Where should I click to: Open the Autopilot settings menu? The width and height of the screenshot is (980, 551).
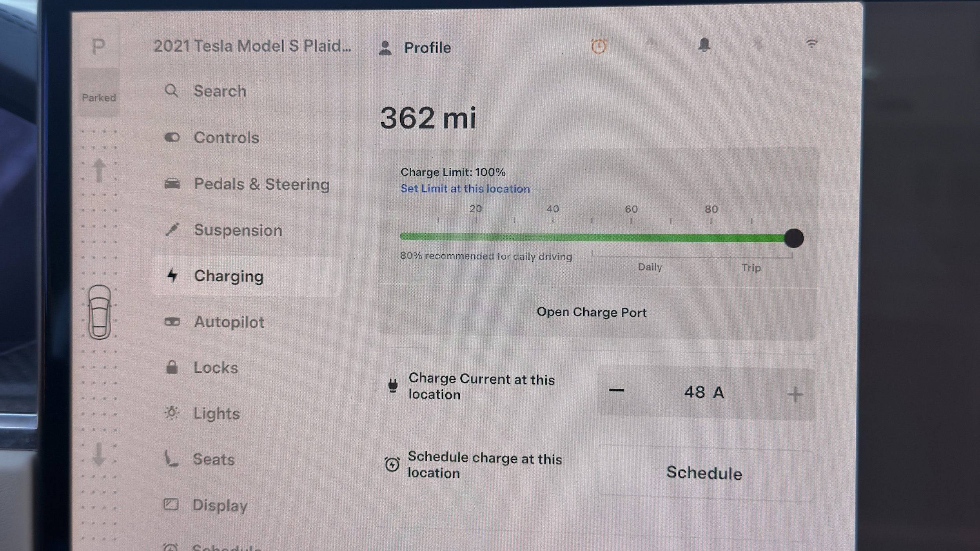point(229,322)
